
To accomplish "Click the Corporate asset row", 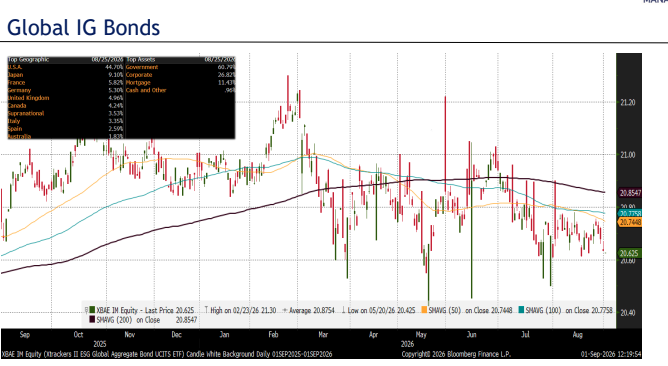I will [x=180, y=75].
